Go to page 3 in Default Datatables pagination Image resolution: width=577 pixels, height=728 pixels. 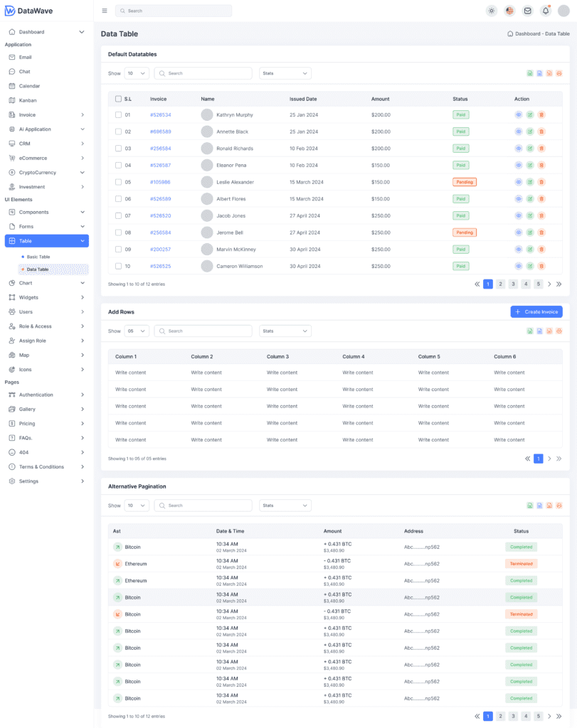[513, 284]
